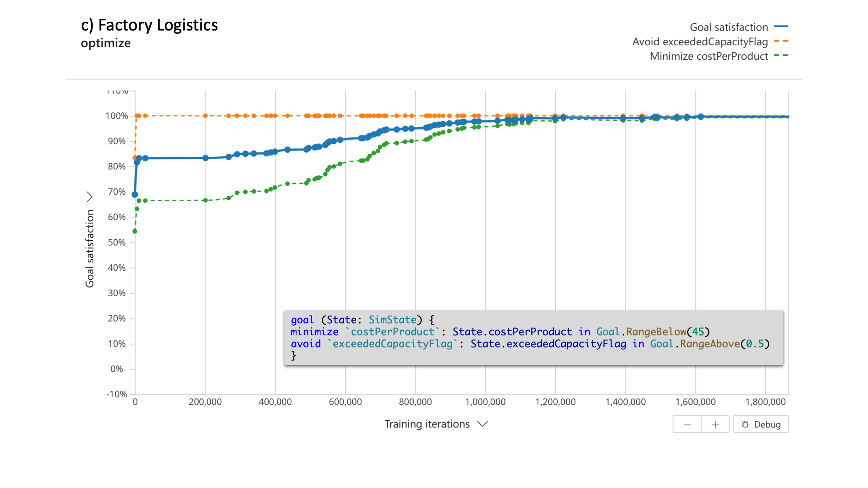Click 'Goal.RangeAbove(0.5)' in the code box

710,344
